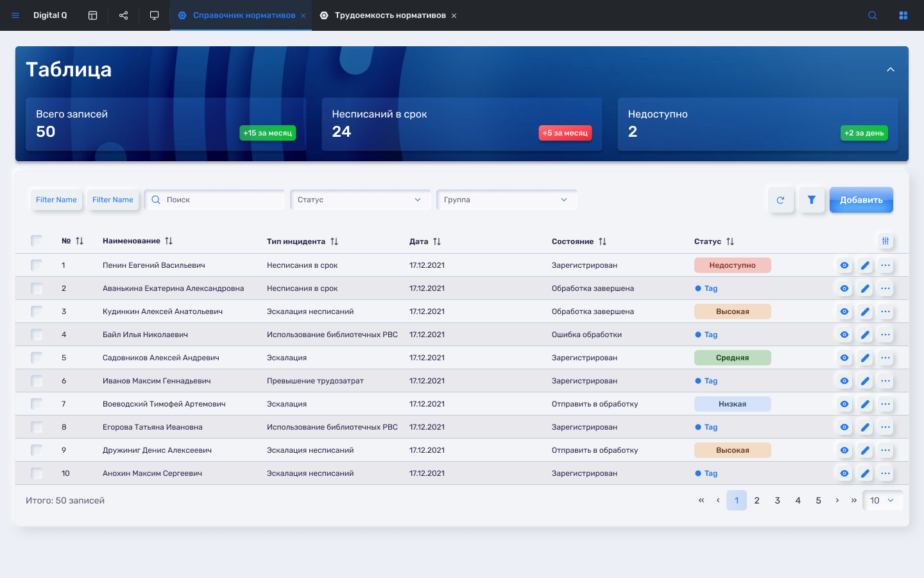Image resolution: width=924 pixels, height=578 pixels.
Task: Check the box for row 3 Кудинкин
Action: (37, 311)
